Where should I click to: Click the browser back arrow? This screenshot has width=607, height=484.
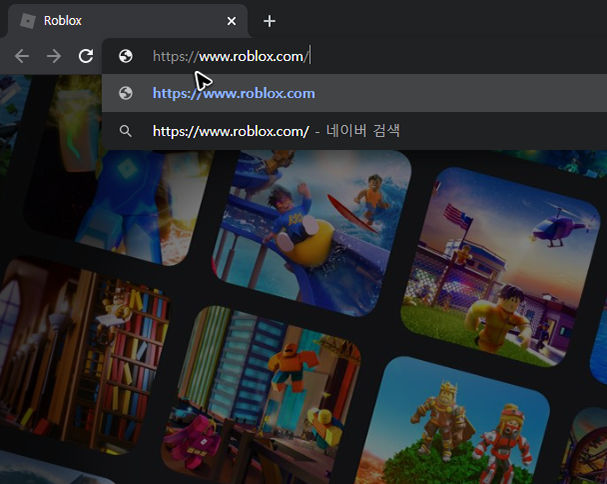pos(22,57)
